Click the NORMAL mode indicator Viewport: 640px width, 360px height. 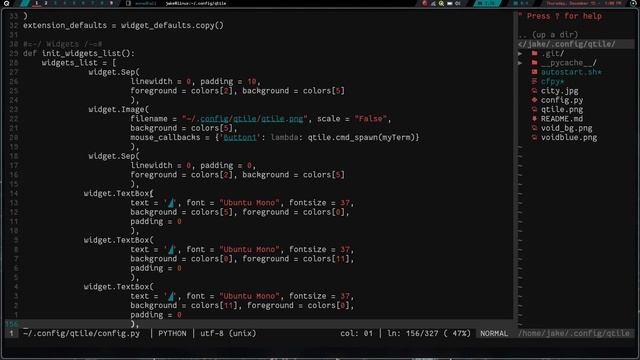coord(494,333)
